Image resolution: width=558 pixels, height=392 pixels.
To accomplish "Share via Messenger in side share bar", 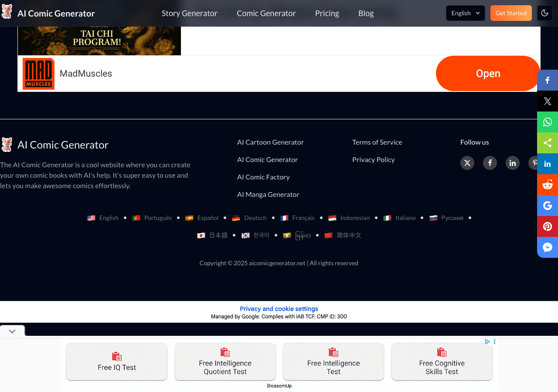I will pyautogui.click(x=548, y=247).
